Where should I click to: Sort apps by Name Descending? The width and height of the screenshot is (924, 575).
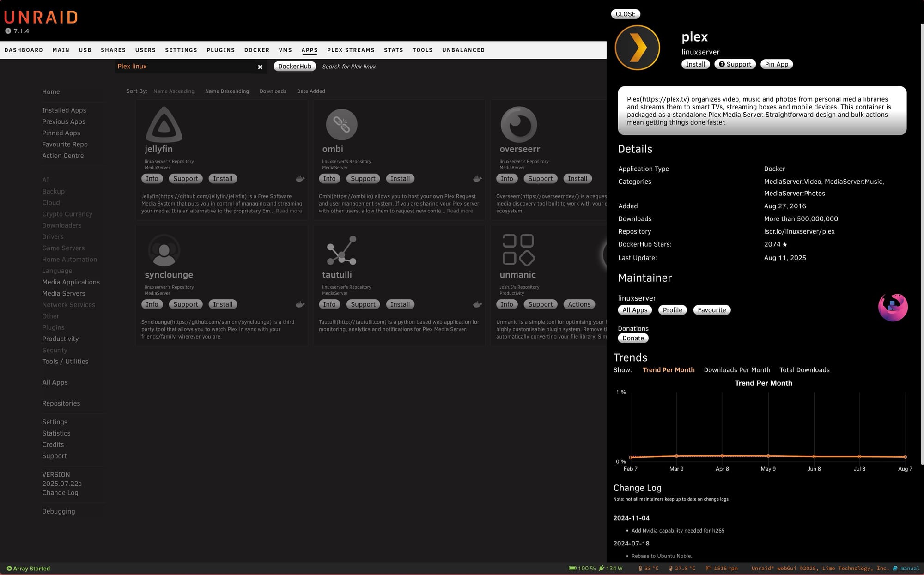(227, 91)
